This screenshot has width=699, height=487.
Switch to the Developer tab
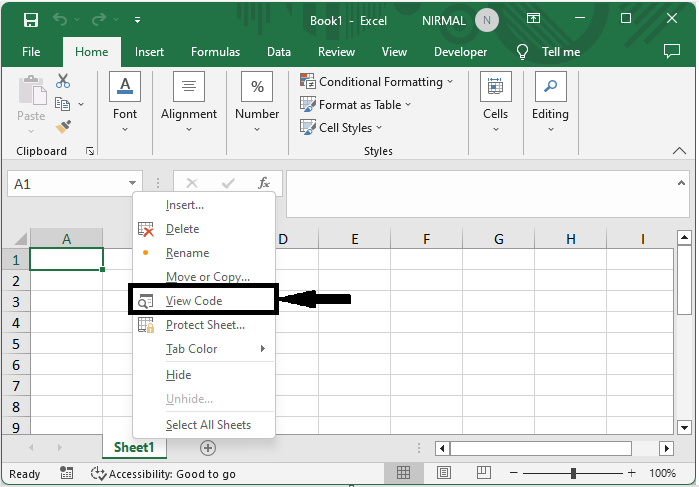point(461,52)
